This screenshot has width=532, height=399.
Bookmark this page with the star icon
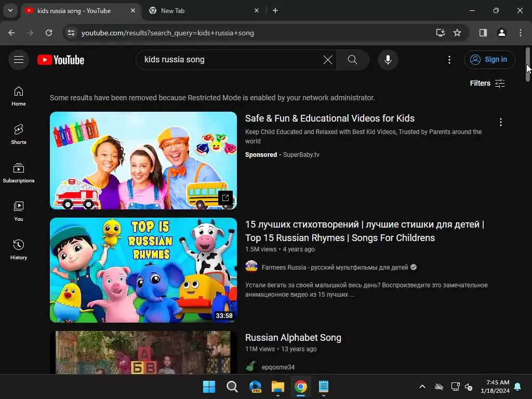pyautogui.click(x=457, y=33)
